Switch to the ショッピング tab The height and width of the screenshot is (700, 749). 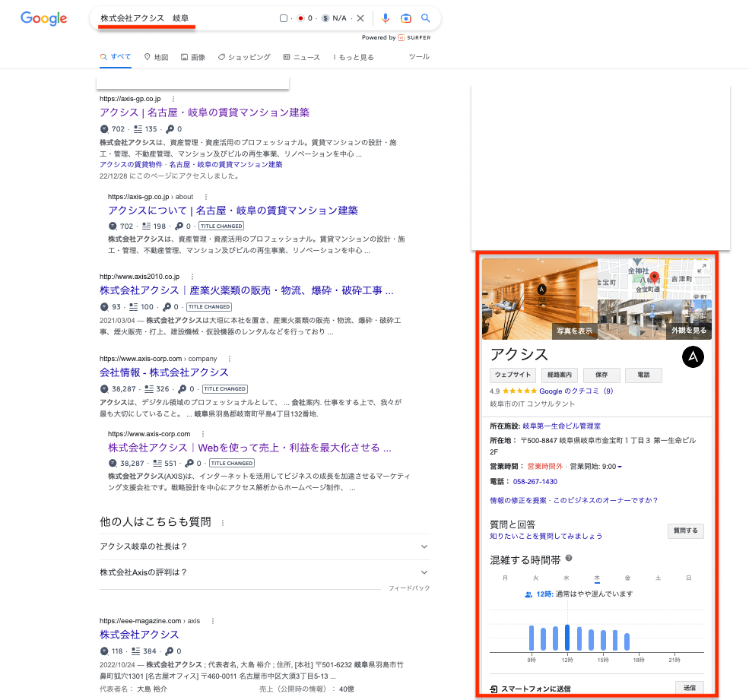[244, 57]
